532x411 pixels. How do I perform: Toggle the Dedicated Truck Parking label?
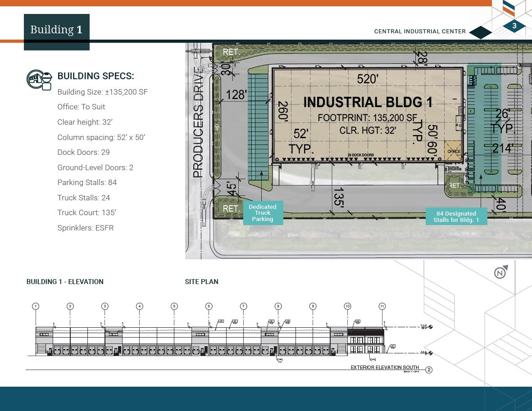pyautogui.click(x=263, y=212)
